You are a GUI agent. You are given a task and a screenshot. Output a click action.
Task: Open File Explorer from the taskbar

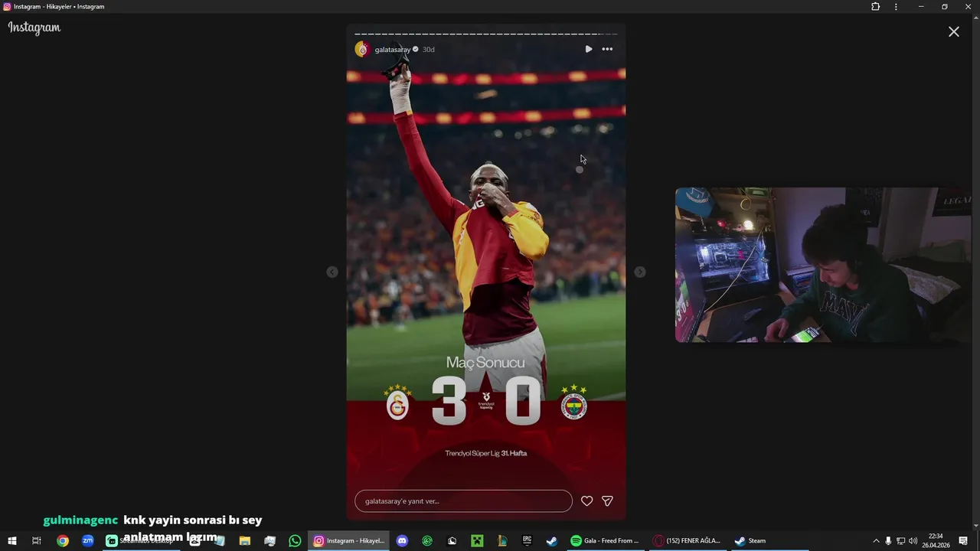tap(245, 541)
